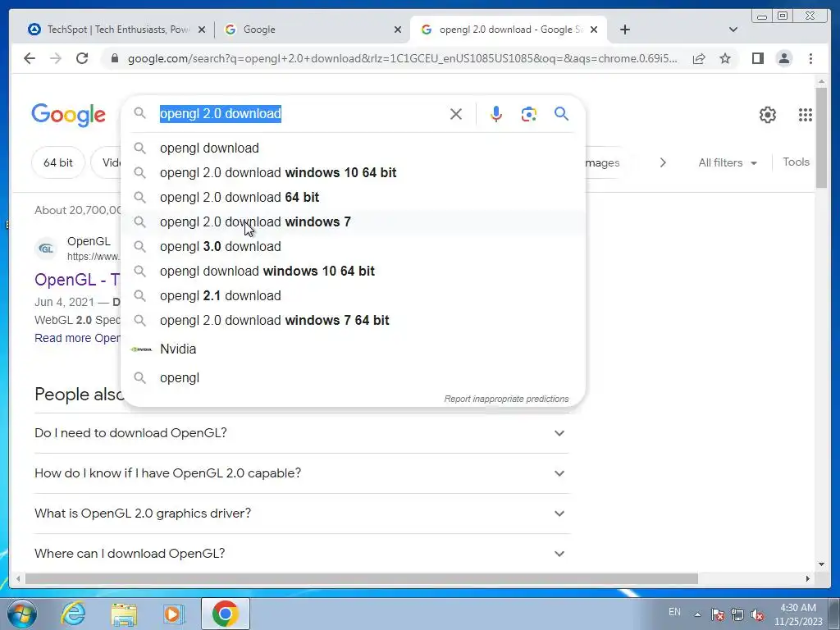Image resolution: width=840 pixels, height=630 pixels.
Task: Bookmark this page with the star icon
Action: click(x=725, y=58)
